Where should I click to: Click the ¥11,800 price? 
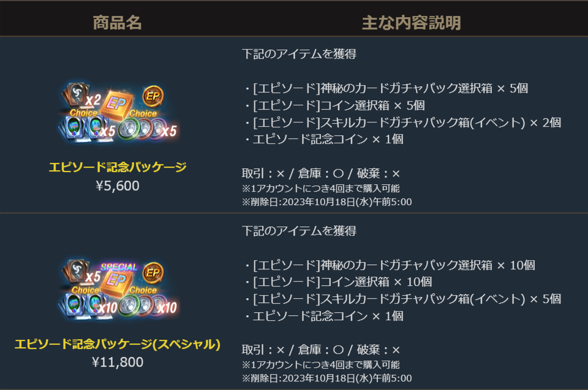118,362
